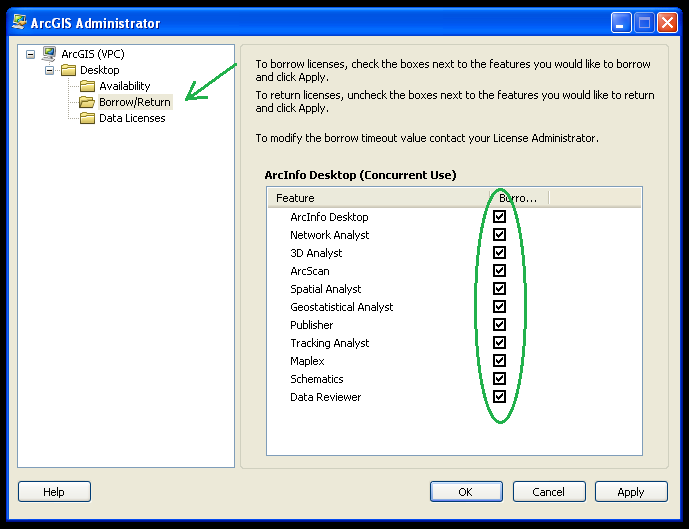Click the ArcGIS Administrator title bar icon
The image size is (689, 529).
tap(19, 22)
